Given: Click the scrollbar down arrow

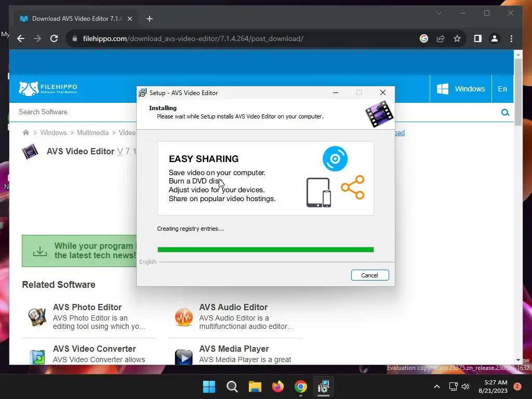Looking at the screenshot, I should pos(518,360).
